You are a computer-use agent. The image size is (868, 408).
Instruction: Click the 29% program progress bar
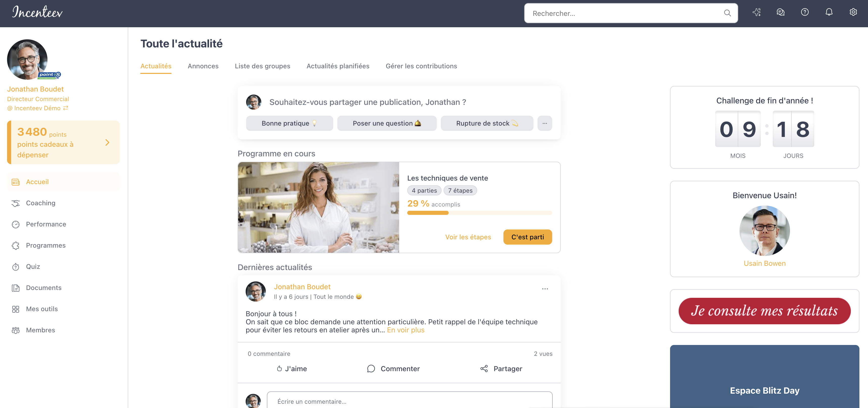coord(479,213)
